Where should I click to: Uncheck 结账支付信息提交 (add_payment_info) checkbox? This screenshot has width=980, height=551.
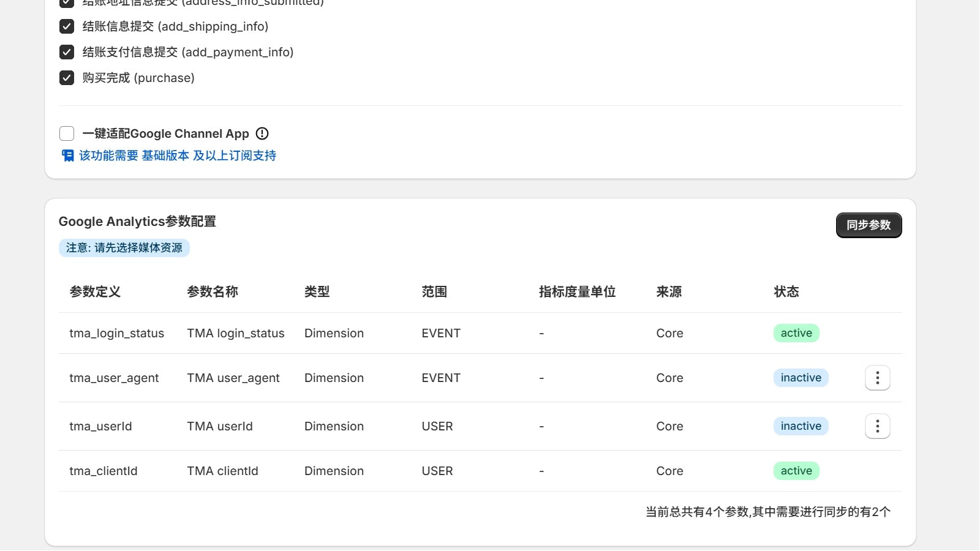(67, 52)
